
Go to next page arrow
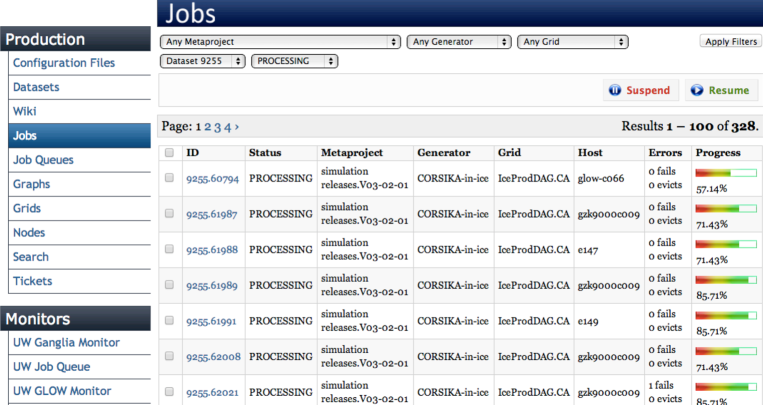coord(237,127)
